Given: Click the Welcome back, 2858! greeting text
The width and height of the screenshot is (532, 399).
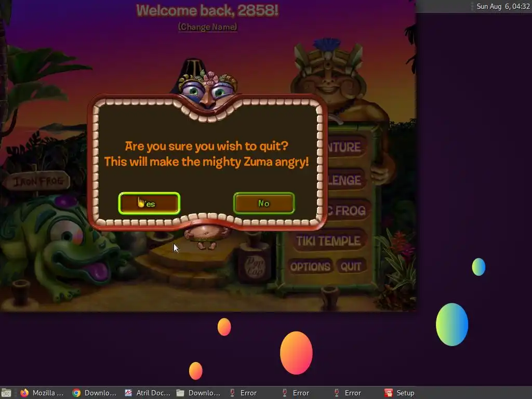Looking at the screenshot, I should pyautogui.click(x=208, y=10).
